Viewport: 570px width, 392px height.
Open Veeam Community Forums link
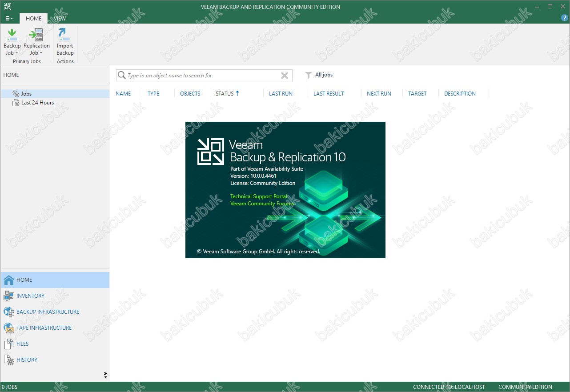(262, 204)
